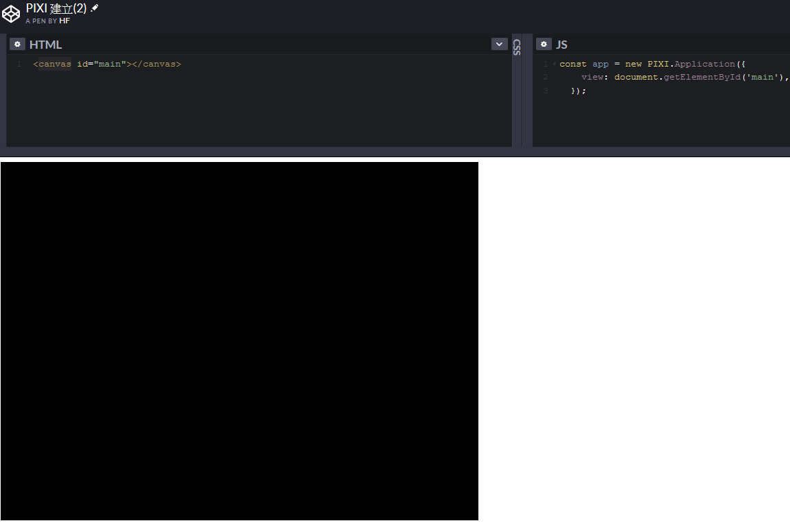Open HTML editor settings gear
The image size is (790, 532).
point(18,44)
